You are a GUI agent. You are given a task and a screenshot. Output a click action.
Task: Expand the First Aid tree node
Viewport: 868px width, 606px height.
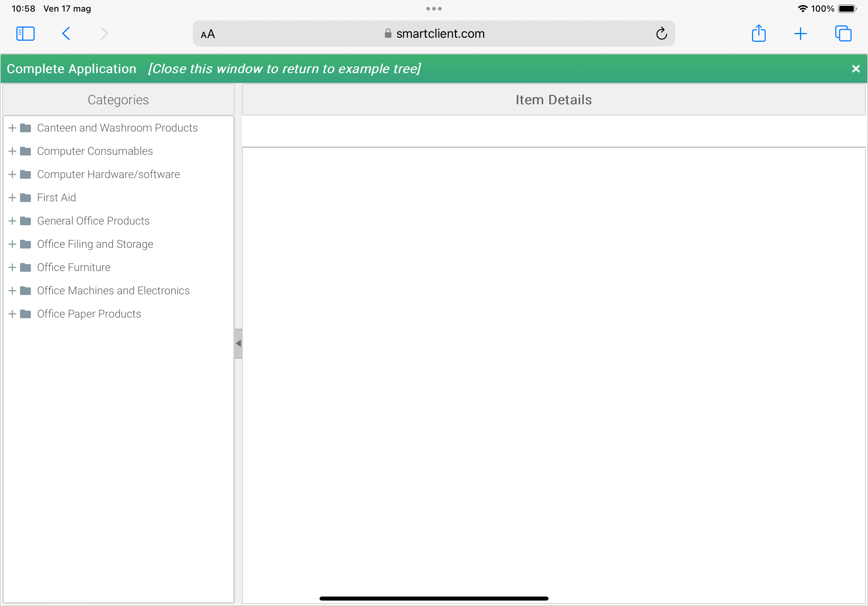[12, 198]
